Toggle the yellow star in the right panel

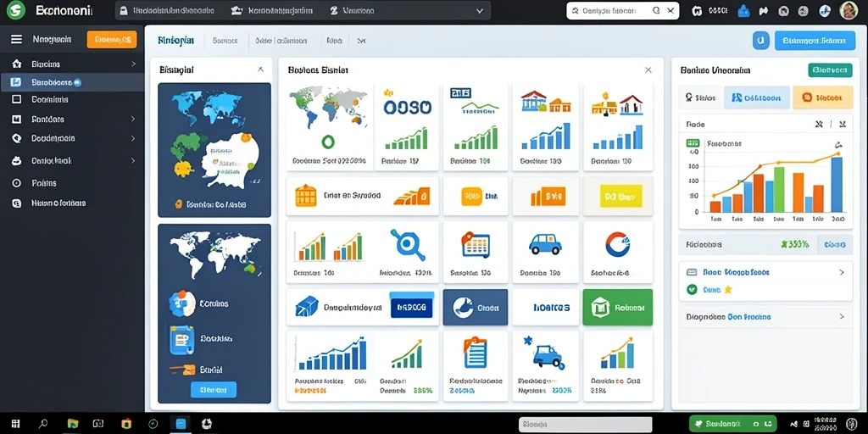click(x=728, y=290)
